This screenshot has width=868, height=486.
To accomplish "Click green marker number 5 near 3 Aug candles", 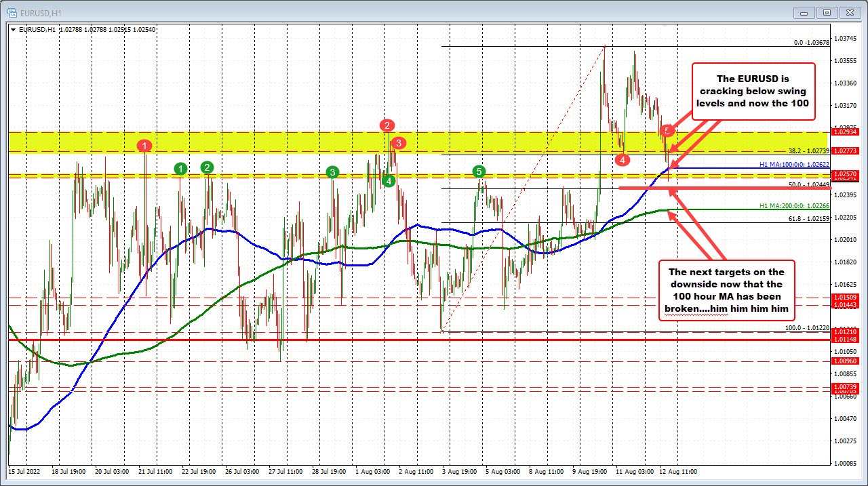I will point(479,173).
